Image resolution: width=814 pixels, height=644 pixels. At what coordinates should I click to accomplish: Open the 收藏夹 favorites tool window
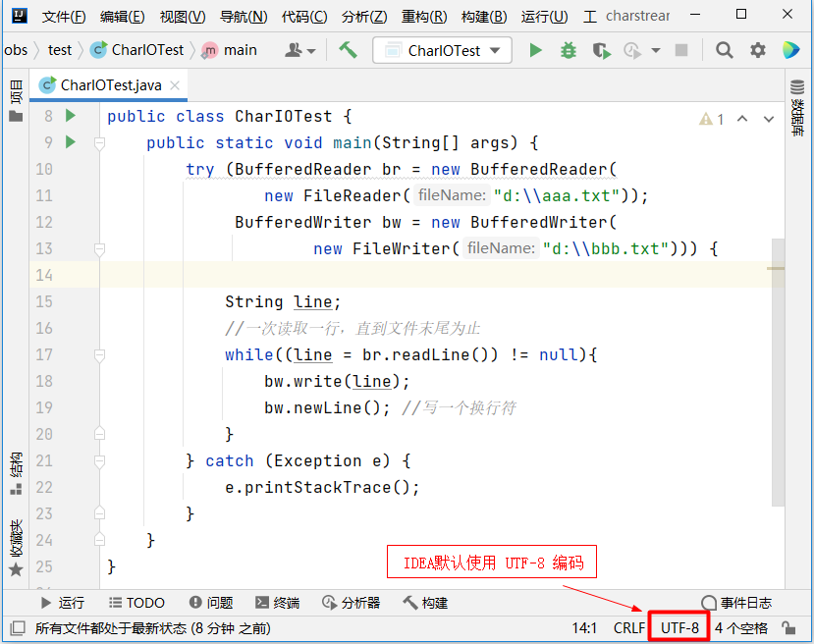coord(16,548)
